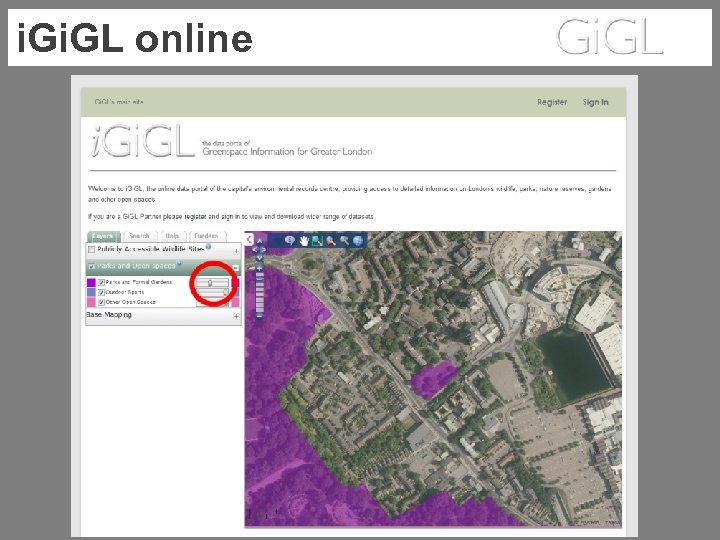Expand the Publicly Accessible Wildlife Sites group
Screen dimensions: 720x540
coord(236,251)
